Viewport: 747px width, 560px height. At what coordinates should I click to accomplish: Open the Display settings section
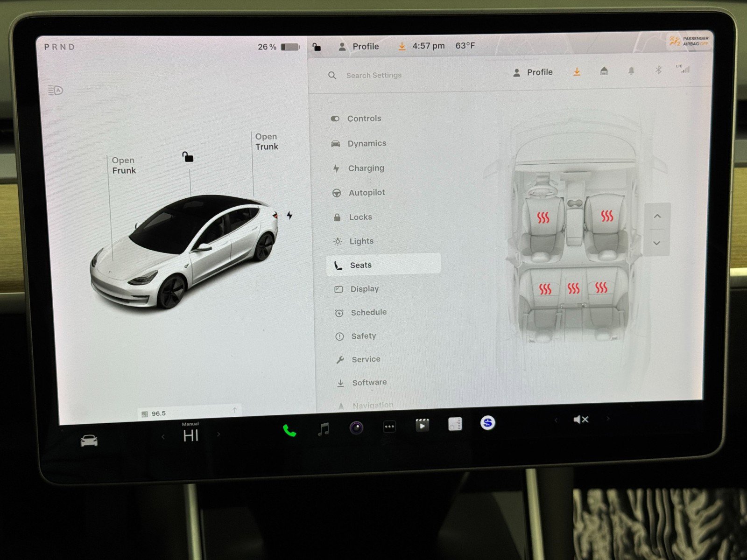click(365, 288)
